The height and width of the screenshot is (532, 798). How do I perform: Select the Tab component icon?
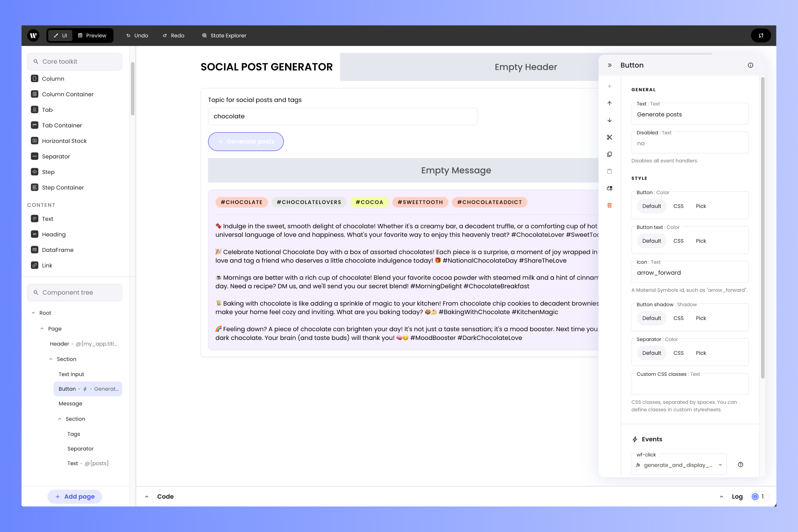(35, 110)
